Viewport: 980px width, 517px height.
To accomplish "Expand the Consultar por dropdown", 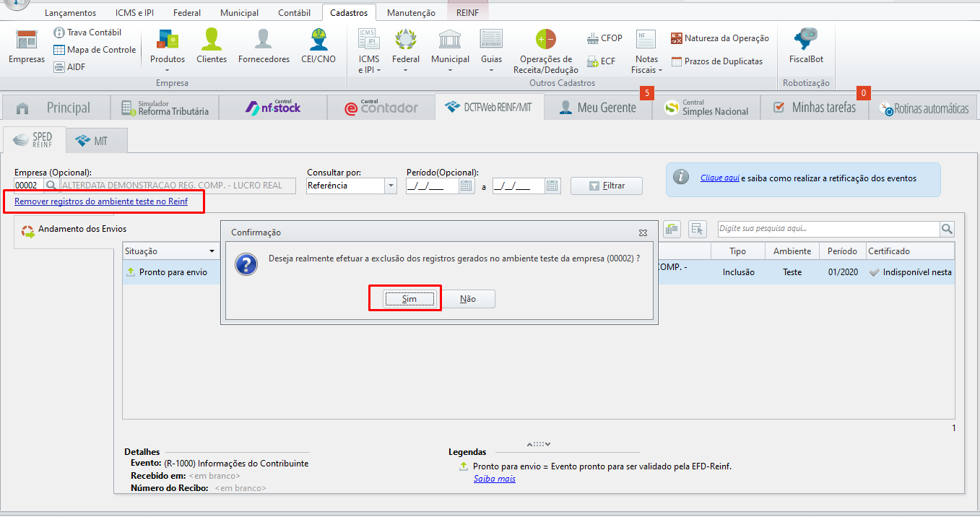I will 391,186.
